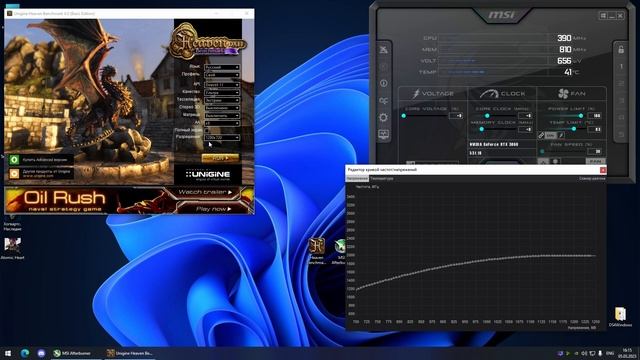Open the Atomic Heart desktop icon

click(x=12, y=248)
